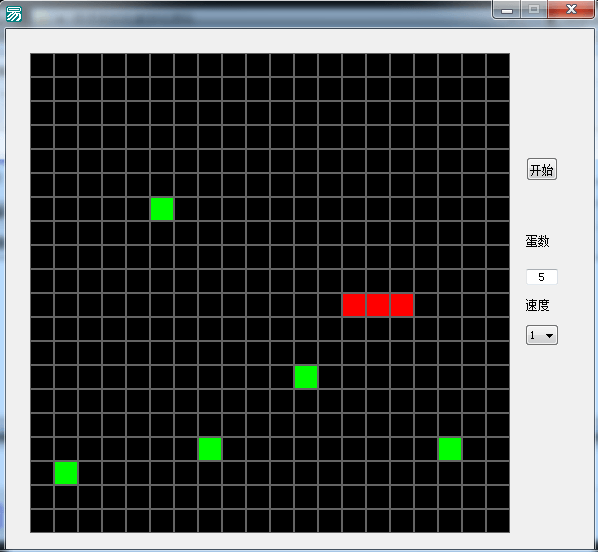Click the 速度 label
This screenshot has height=552, width=598.
click(x=537, y=305)
